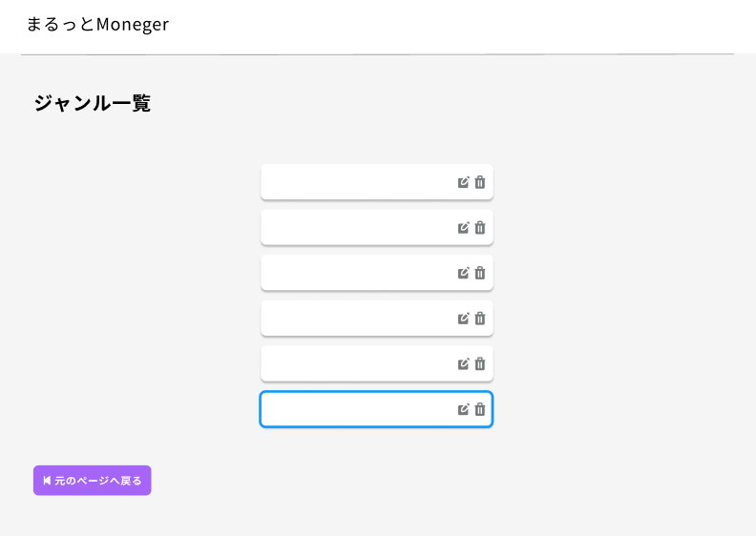Click edit icon in first genre row
The height and width of the screenshot is (536, 756).
463,182
